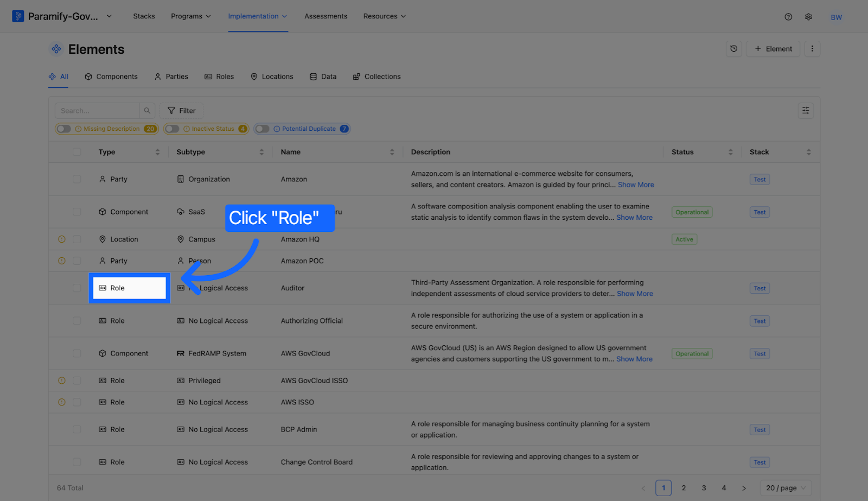Check the Amazon row checkbox
Screen dimensions: 868x501
point(77,179)
